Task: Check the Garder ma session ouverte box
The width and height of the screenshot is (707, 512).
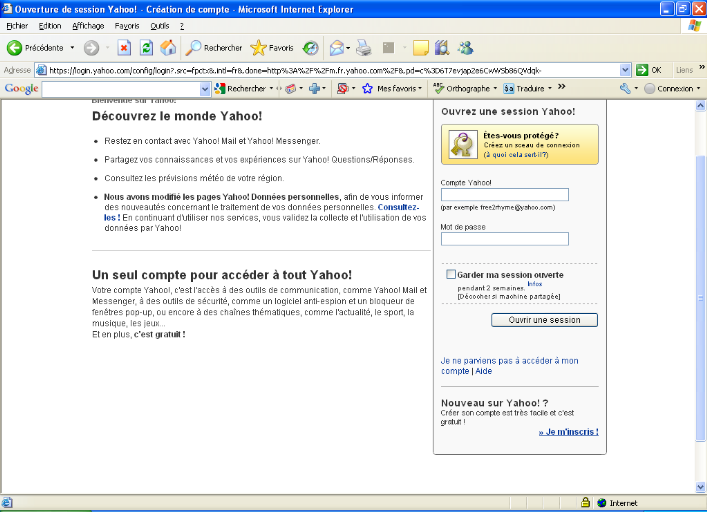Action: click(451, 274)
